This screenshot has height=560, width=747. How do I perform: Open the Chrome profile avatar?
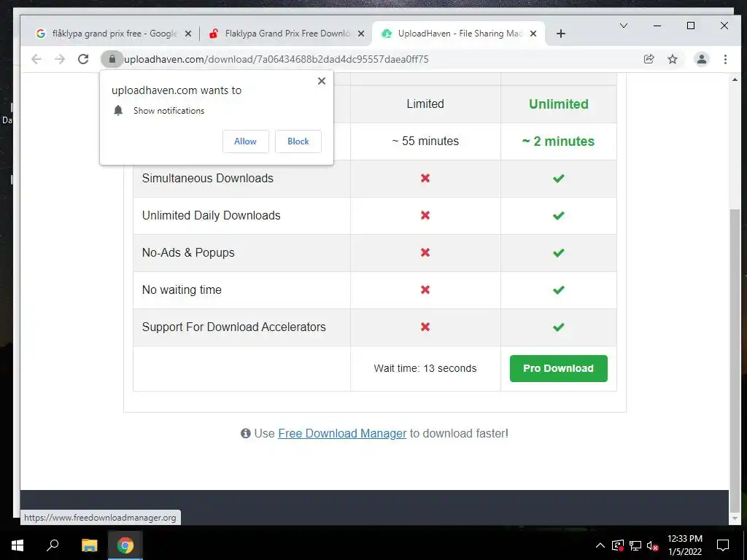(701, 59)
